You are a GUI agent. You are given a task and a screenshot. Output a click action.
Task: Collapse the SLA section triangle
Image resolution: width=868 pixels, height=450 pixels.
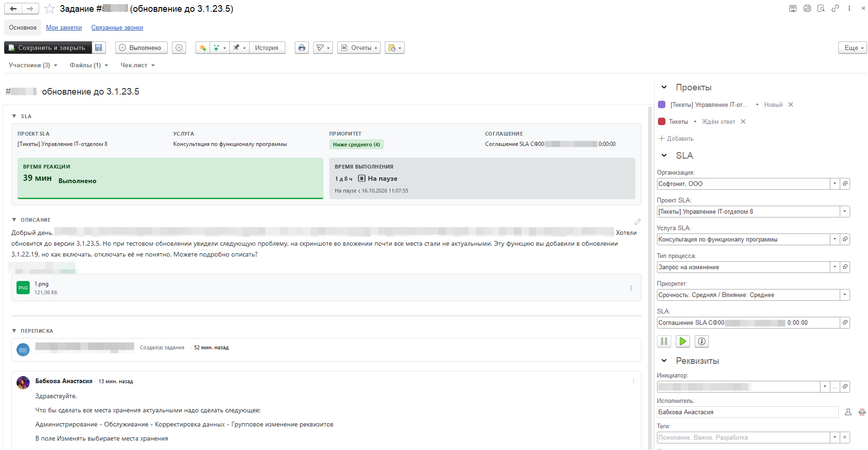(x=14, y=116)
